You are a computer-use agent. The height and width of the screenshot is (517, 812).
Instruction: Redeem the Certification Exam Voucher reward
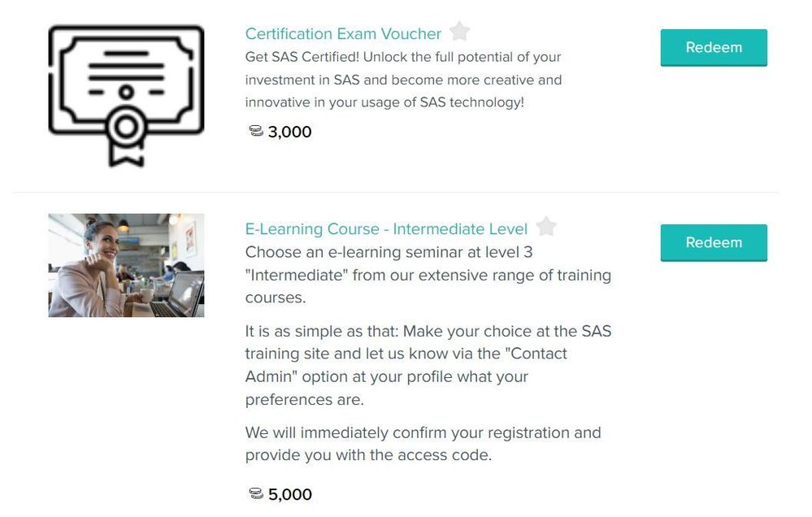tap(713, 48)
